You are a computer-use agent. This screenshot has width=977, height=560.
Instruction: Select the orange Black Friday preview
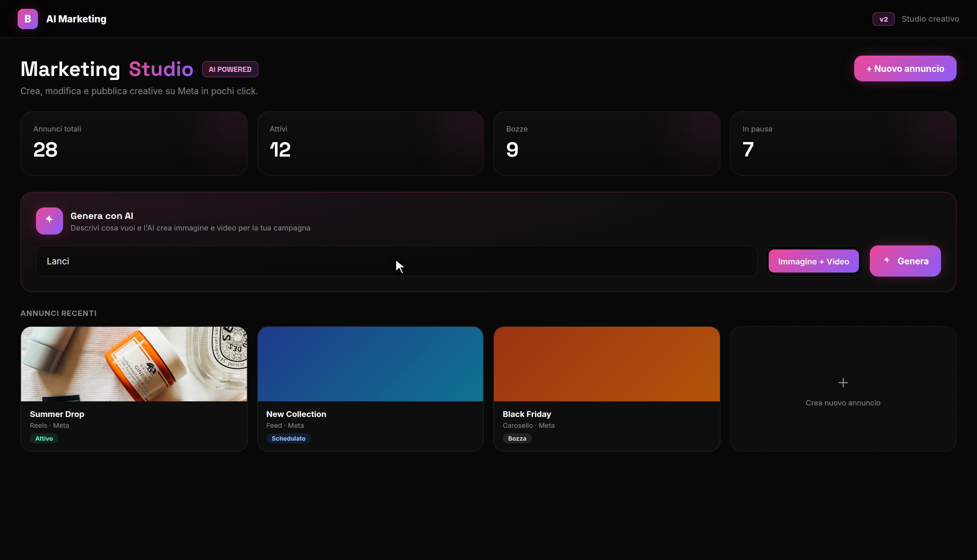point(607,364)
